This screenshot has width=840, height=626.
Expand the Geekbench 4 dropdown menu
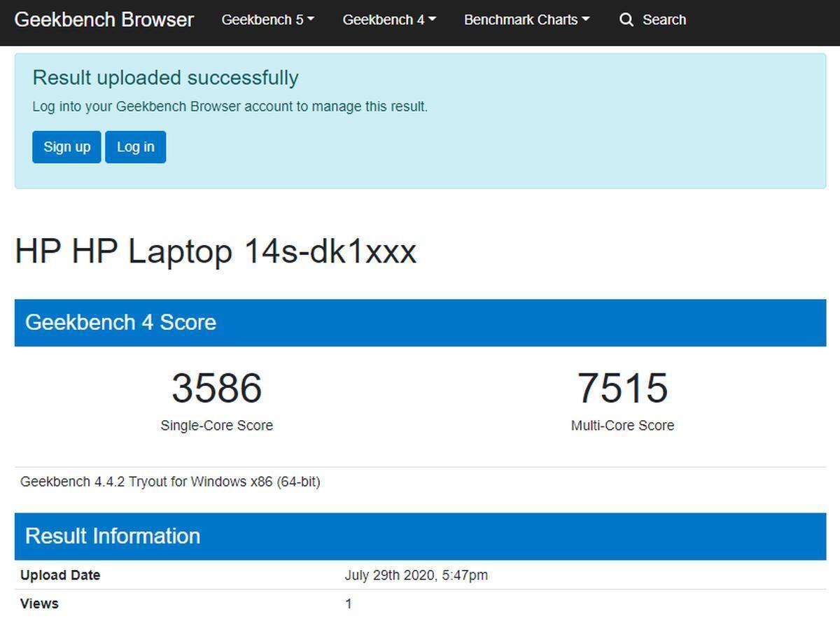389,20
